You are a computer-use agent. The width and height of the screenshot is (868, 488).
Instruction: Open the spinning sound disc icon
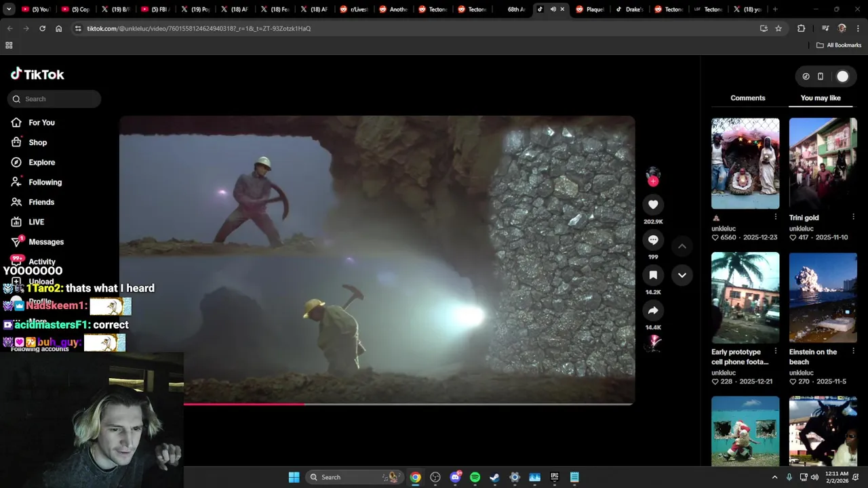[x=653, y=344]
